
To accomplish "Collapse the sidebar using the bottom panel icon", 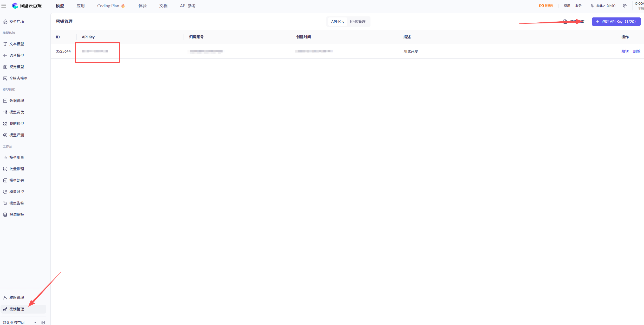I will coord(43,323).
